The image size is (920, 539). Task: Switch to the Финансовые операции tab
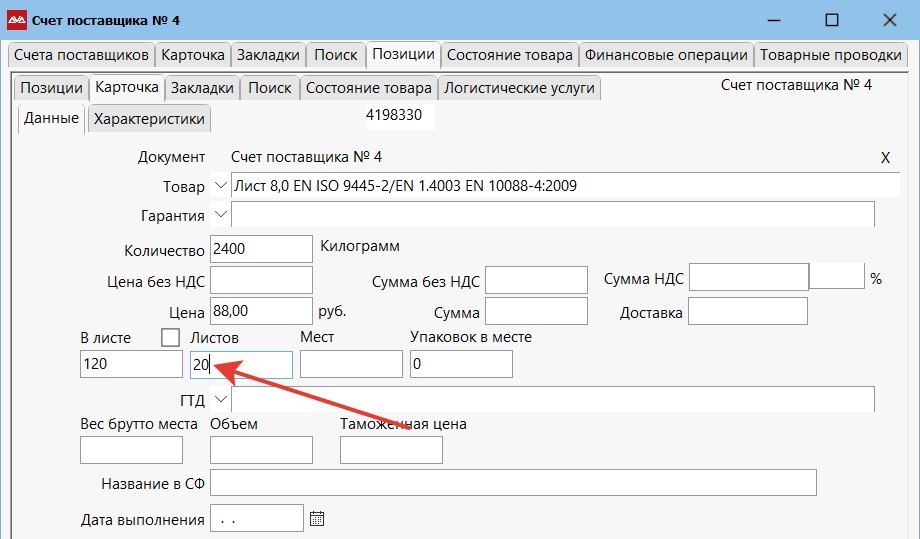(x=666, y=55)
